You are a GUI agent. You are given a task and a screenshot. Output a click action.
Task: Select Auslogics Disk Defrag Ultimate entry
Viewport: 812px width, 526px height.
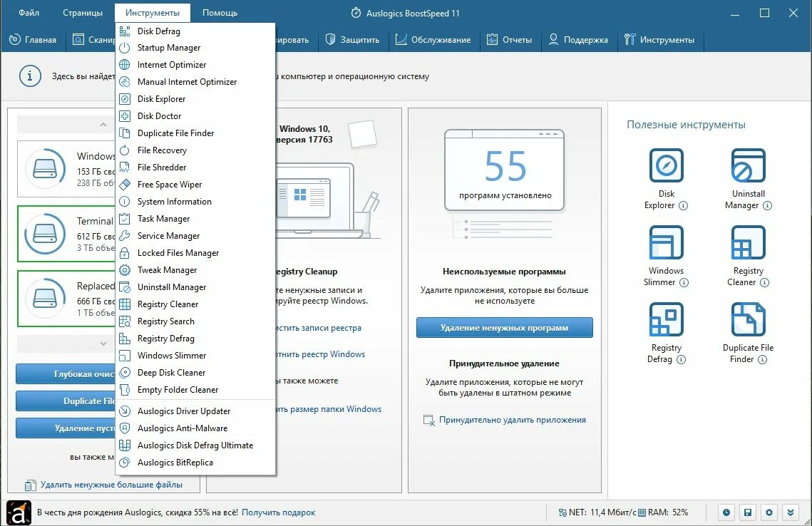(x=195, y=445)
